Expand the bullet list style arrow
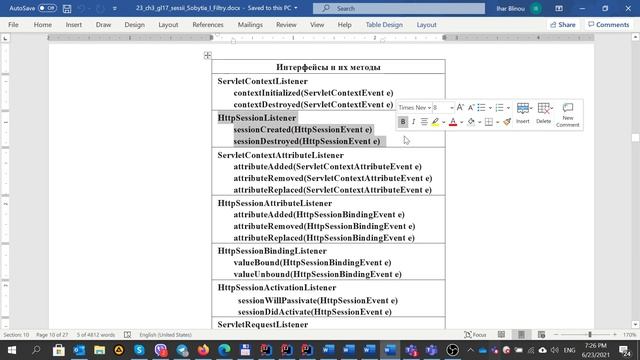Screen dimensions: 640x360 point(490,108)
